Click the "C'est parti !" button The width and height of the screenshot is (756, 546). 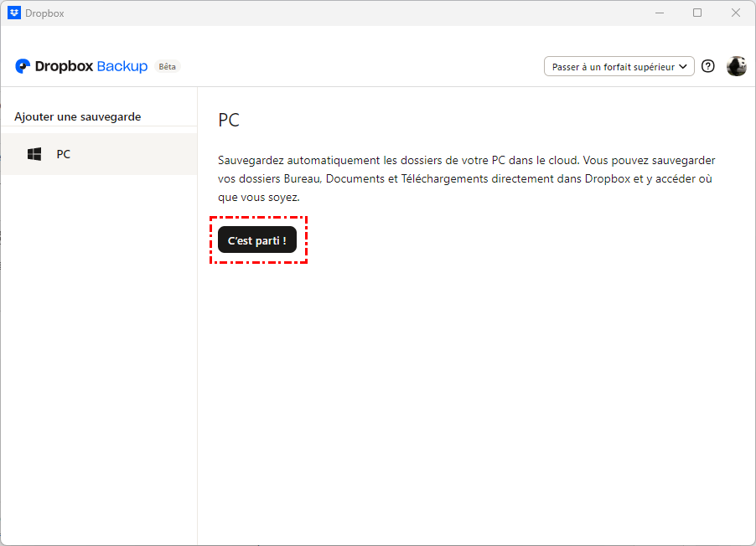pyautogui.click(x=257, y=240)
